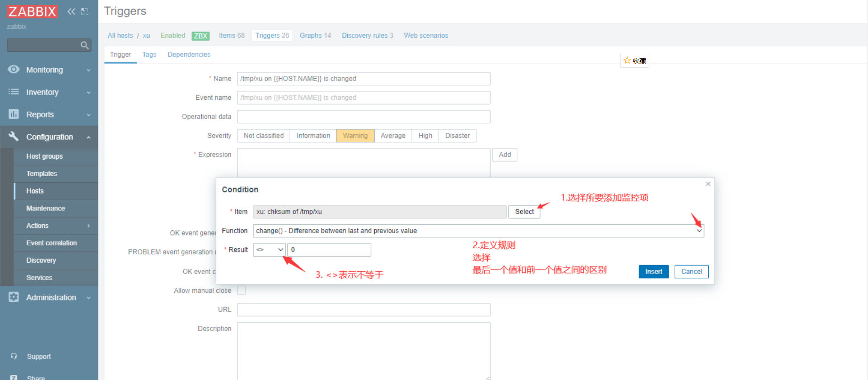Click the ZABBIX logo

tap(32, 11)
